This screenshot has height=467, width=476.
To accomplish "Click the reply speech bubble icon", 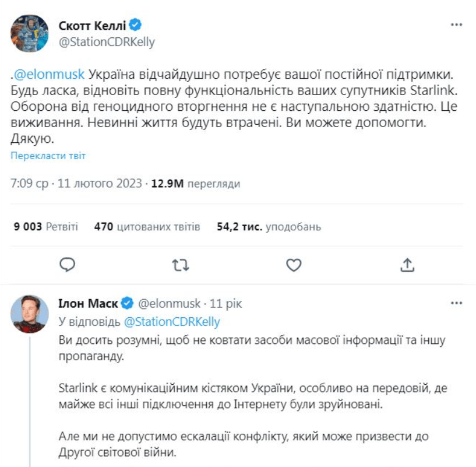I will [x=68, y=265].
